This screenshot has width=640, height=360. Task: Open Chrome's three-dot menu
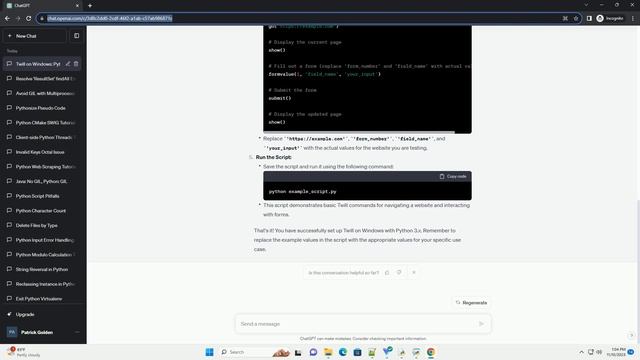(x=633, y=18)
